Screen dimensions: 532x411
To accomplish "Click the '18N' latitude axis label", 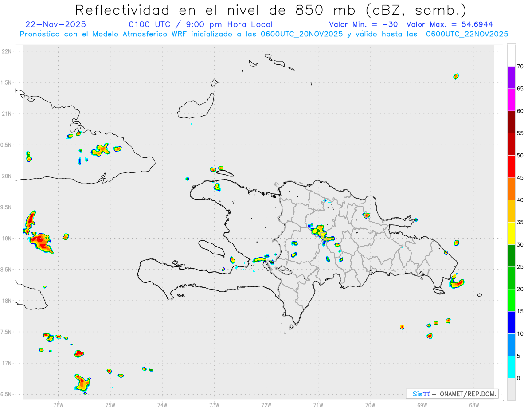I will click(x=8, y=301).
